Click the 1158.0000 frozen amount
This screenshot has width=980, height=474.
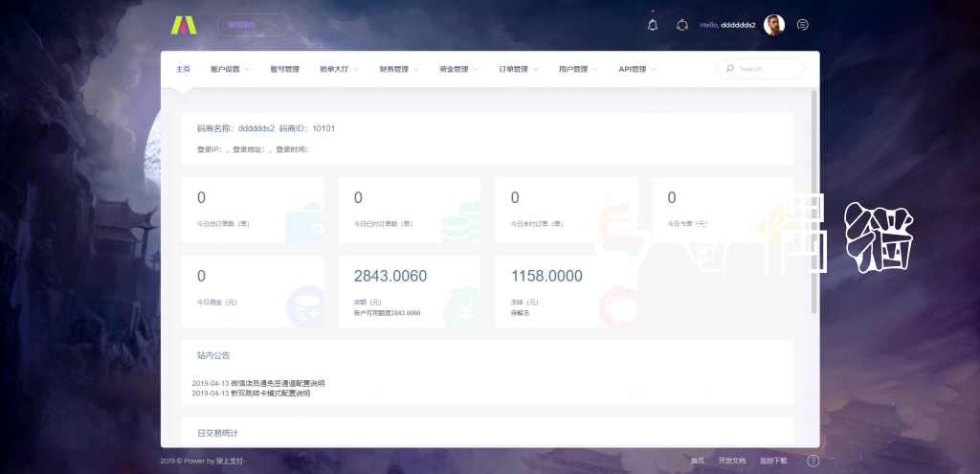(x=546, y=276)
